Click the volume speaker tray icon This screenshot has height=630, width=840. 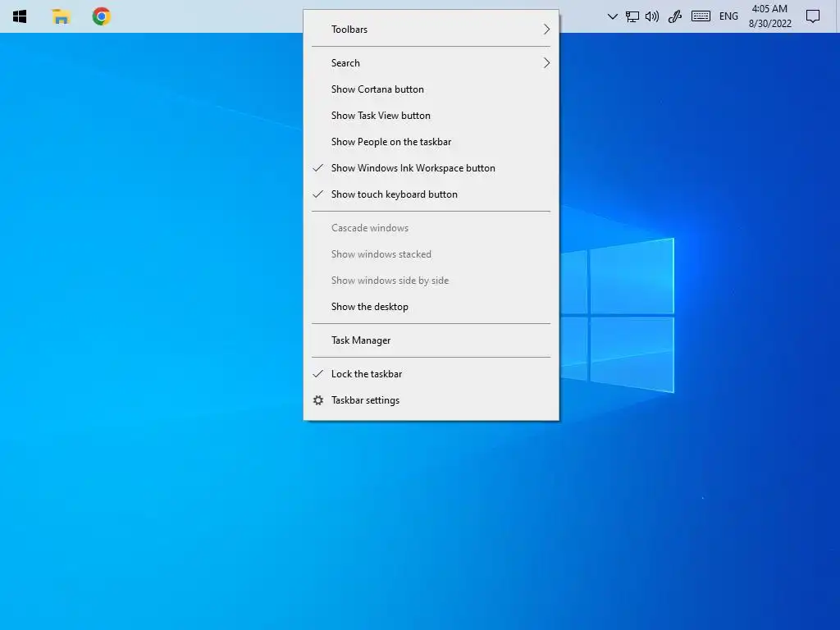click(652, 16)
